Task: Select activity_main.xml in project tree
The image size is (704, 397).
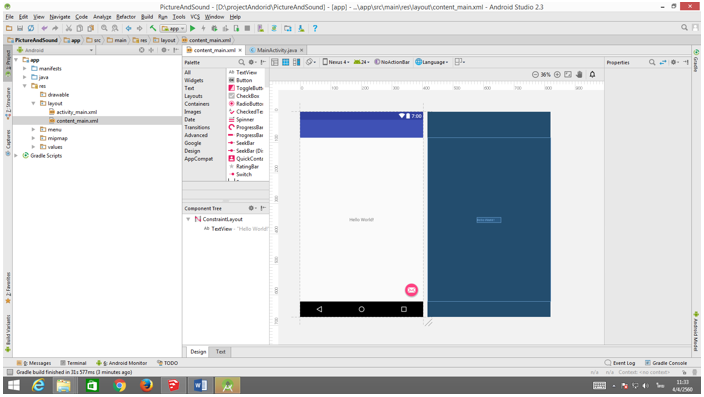Action: pos(76,112)
